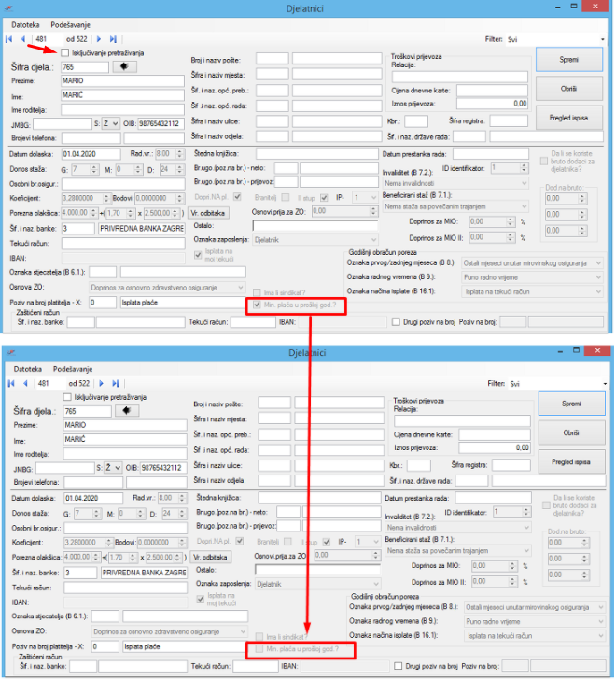The image size is (616, 680).
Task: Jump to last record in upper window
Action: tap(113, 39)
